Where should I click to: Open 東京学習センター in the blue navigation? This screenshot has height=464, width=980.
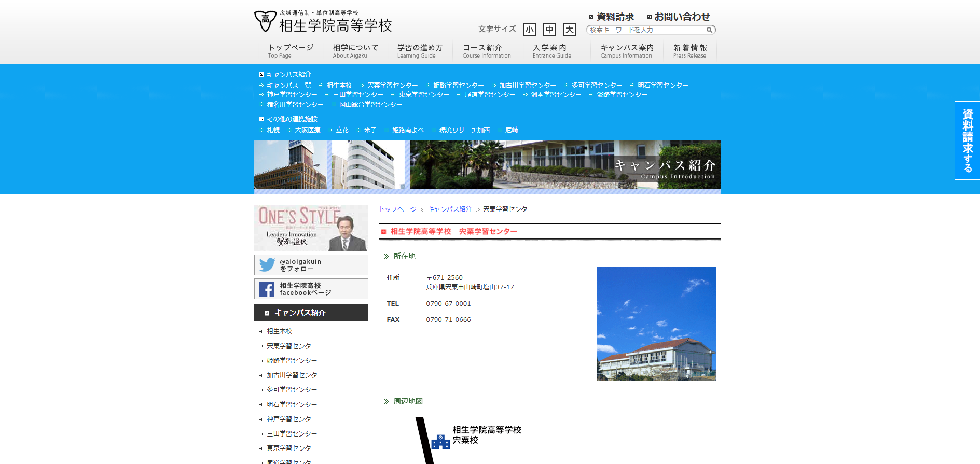424,95
